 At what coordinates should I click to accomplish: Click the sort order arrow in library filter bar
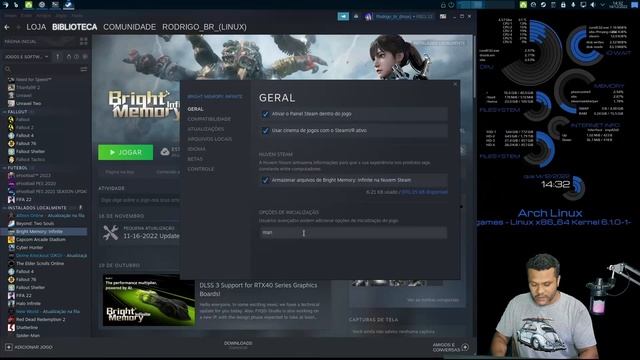pyautogui.click(x=58, y=57)
